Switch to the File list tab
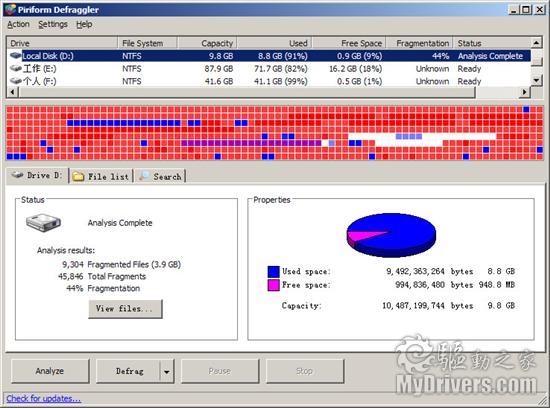550x408 pixels. [101, 176]
